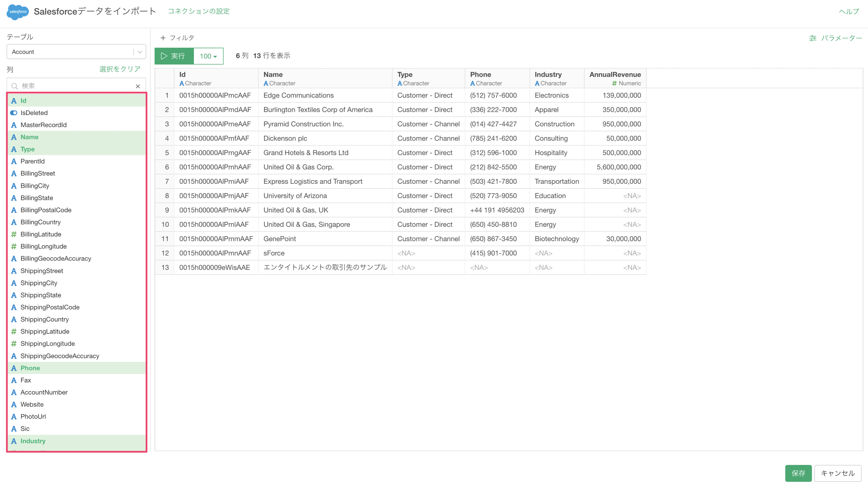Clear the column search with the X icon
868x486 pixels.
tap(138, 86)
